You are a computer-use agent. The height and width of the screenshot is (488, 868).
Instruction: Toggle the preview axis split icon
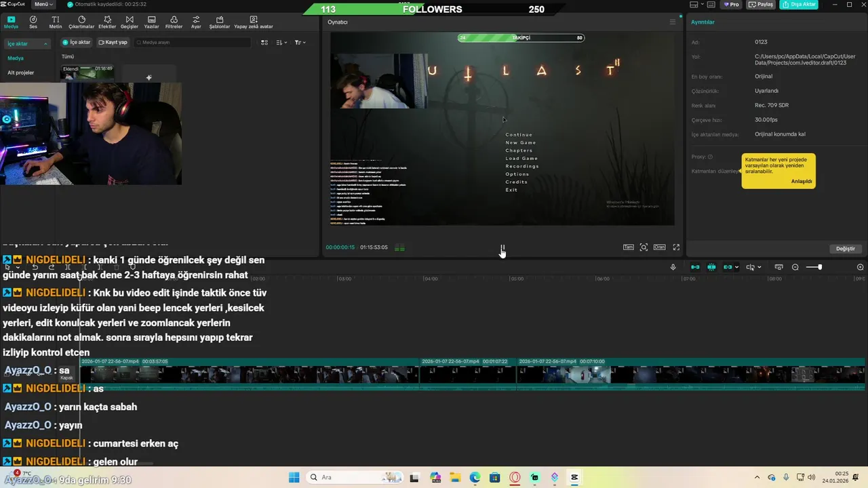coord(750,267)
